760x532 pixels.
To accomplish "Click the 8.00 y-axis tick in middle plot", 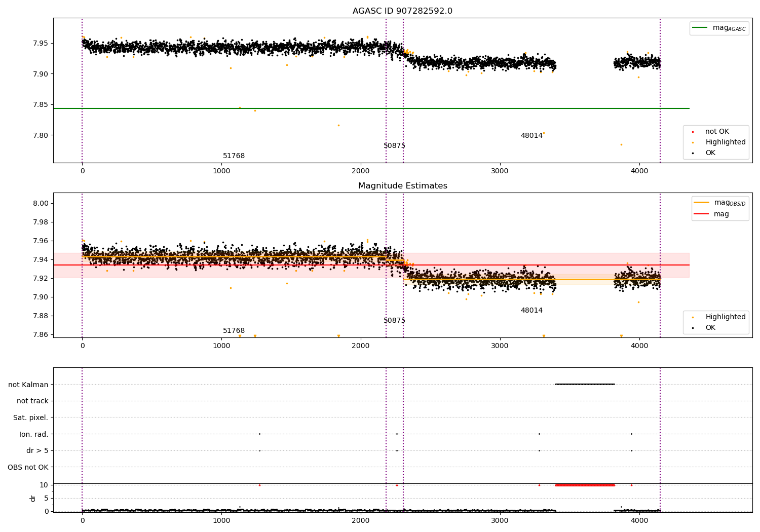I will [41, 203].
